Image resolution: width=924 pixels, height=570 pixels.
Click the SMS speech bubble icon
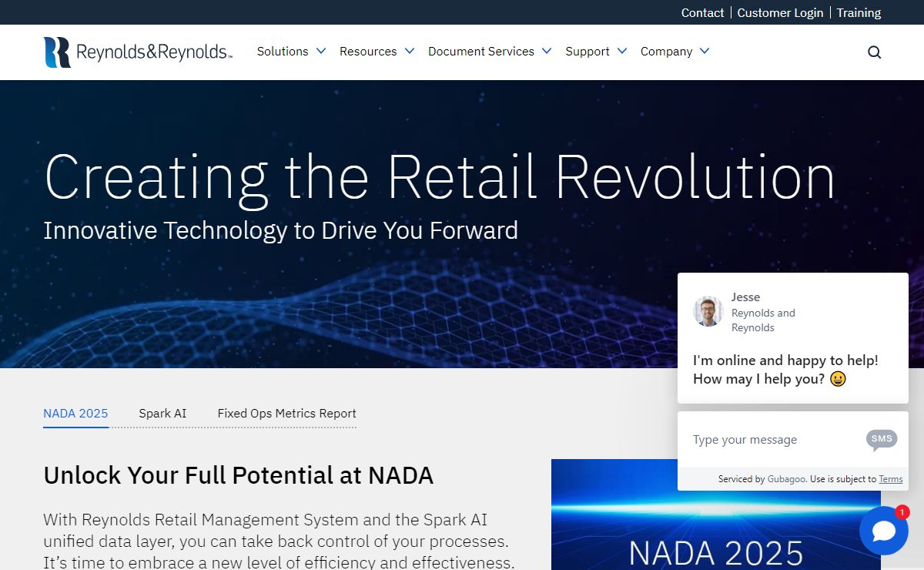pyautogui.click(x=882, y=440)
